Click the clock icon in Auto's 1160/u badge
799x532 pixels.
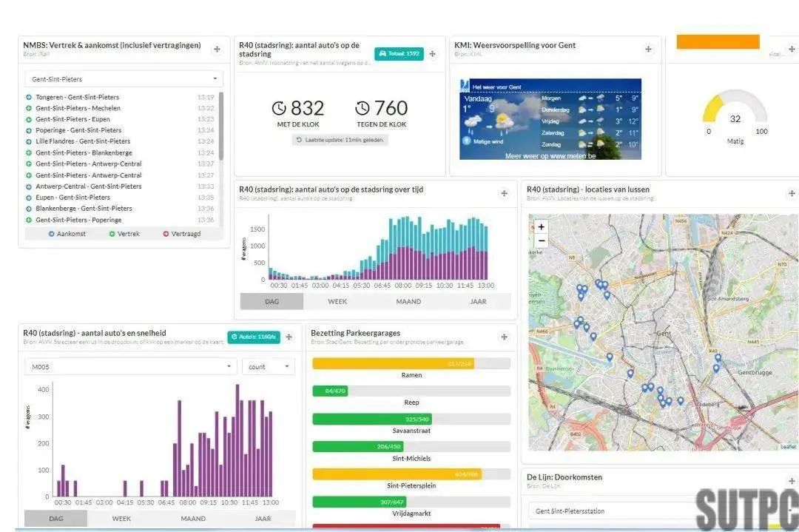[234, 337]
